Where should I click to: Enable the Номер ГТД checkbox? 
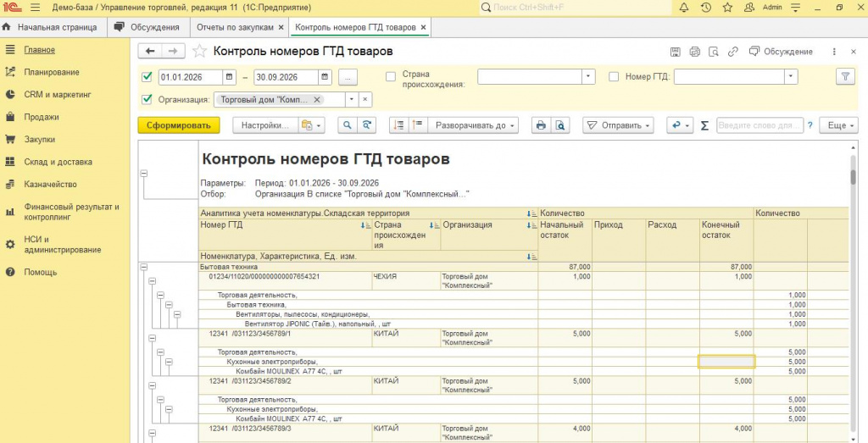tap(614, 77)
